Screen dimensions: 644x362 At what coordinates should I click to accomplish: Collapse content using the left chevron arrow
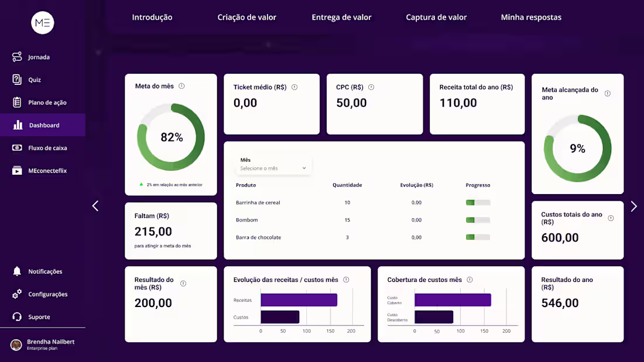click(95, 206)
